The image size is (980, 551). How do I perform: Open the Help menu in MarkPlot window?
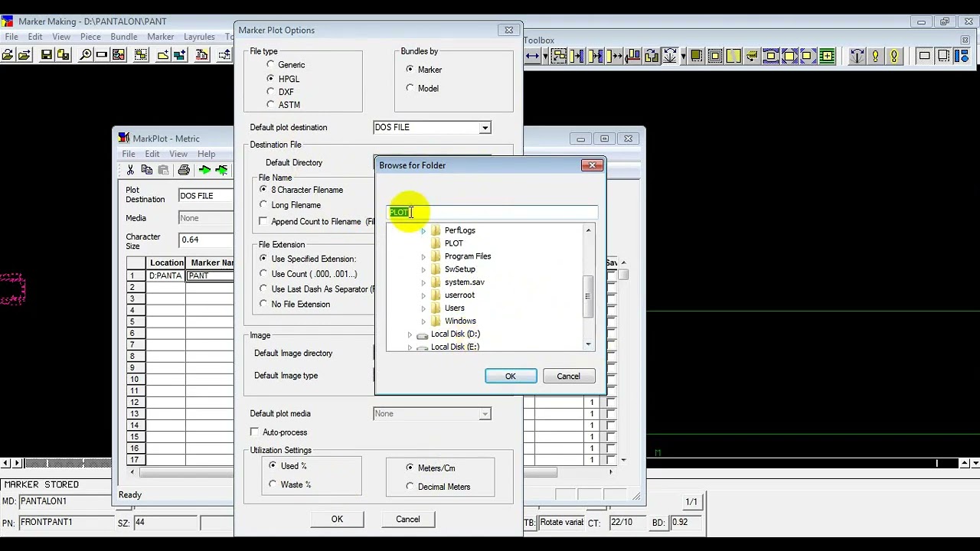click(206, 154)
